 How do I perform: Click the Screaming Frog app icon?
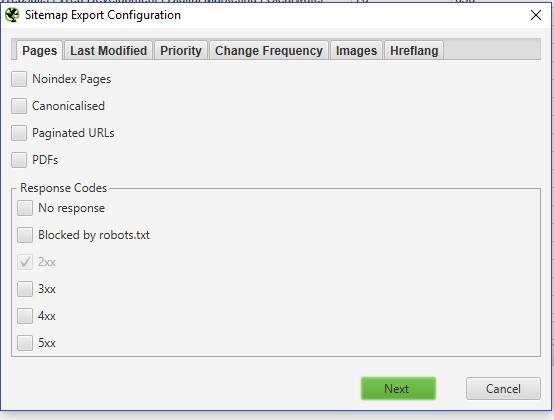[x=12, y=15]
